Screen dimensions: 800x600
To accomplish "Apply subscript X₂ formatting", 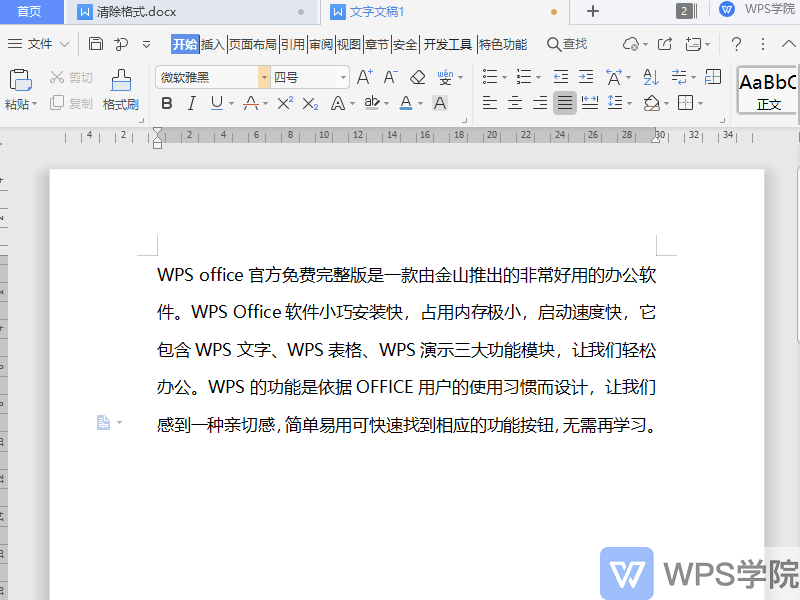I will click(310, 104).
